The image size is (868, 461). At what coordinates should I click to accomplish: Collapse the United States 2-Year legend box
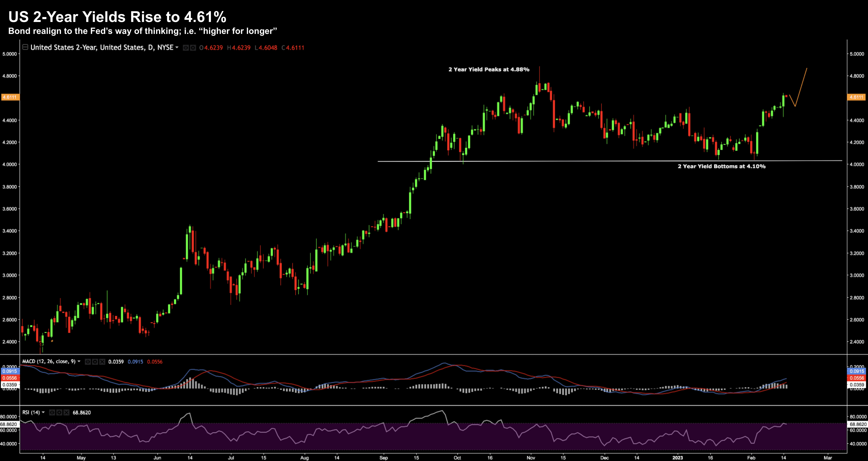(x=25, y=47)
